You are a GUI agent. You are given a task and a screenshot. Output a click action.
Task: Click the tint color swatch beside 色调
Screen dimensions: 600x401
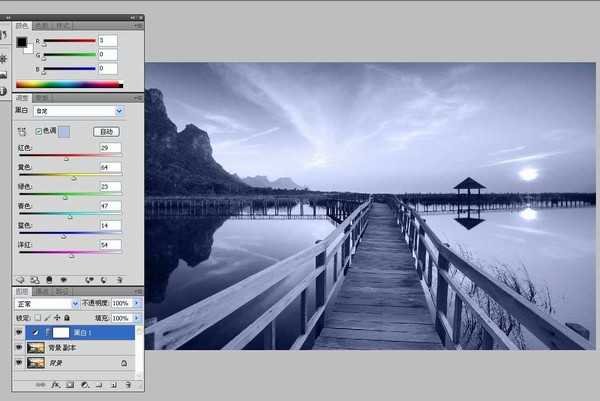tap(65, 131)
